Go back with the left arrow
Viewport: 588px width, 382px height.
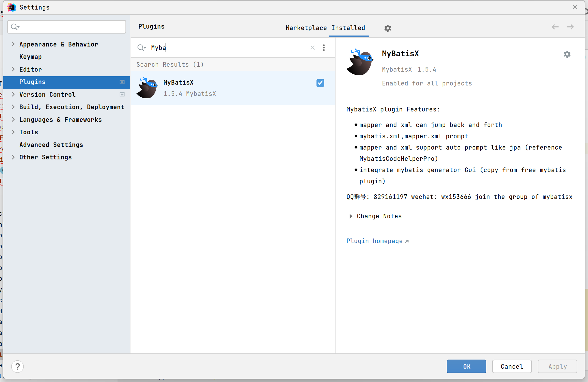coord(555,27)
